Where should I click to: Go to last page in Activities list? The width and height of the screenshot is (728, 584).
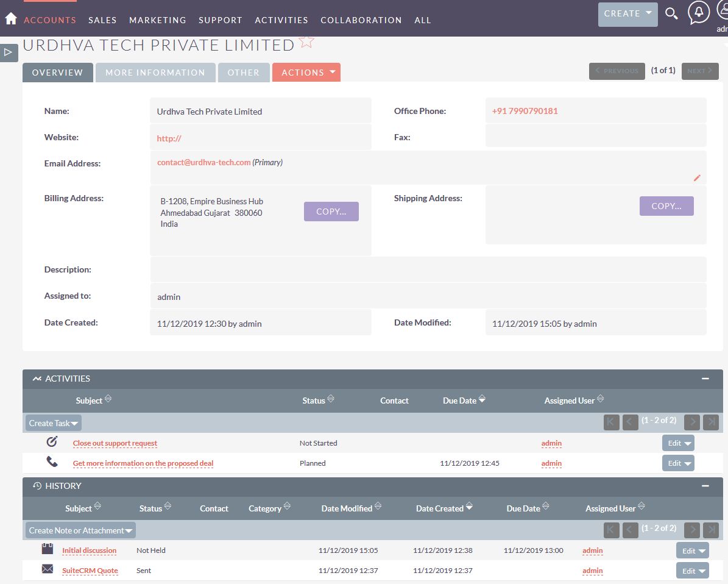tap(710, 422)
